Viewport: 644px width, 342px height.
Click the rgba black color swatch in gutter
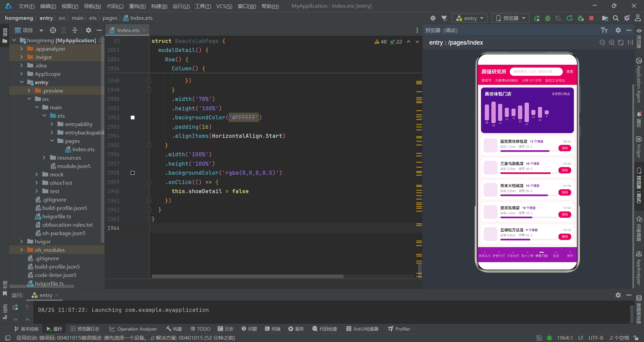[132, 173]
